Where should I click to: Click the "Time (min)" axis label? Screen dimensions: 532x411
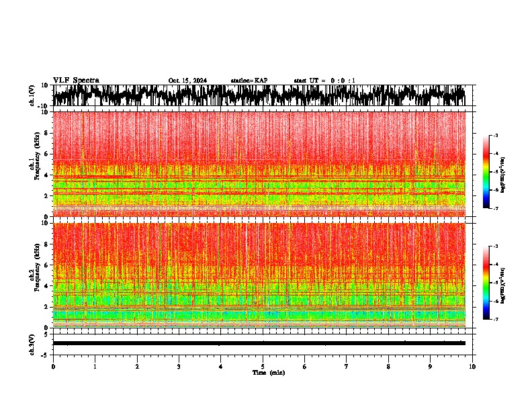tap(269, 373)
